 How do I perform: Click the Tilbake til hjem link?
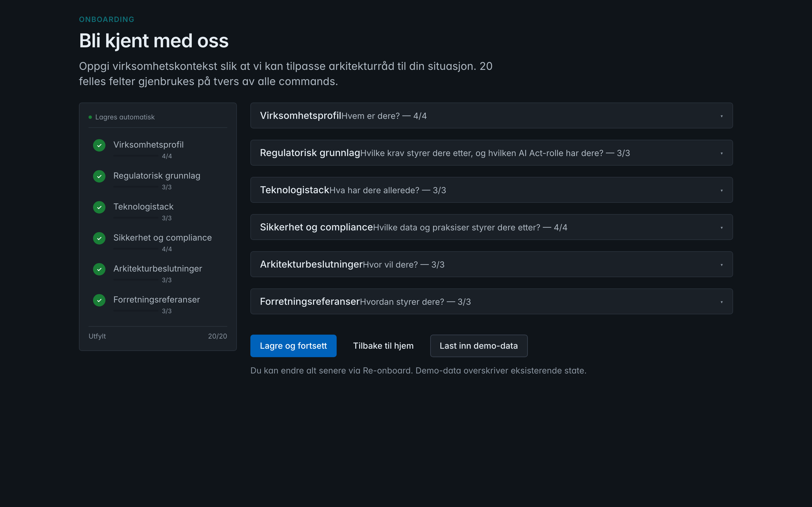click(383, 346)
